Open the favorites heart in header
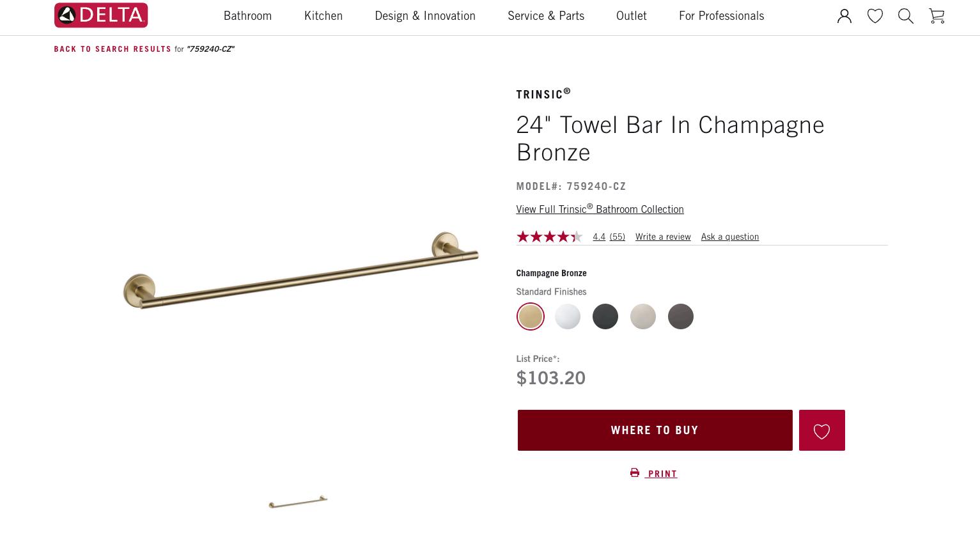This screenshot has height=546, width=980. point(875,16)
